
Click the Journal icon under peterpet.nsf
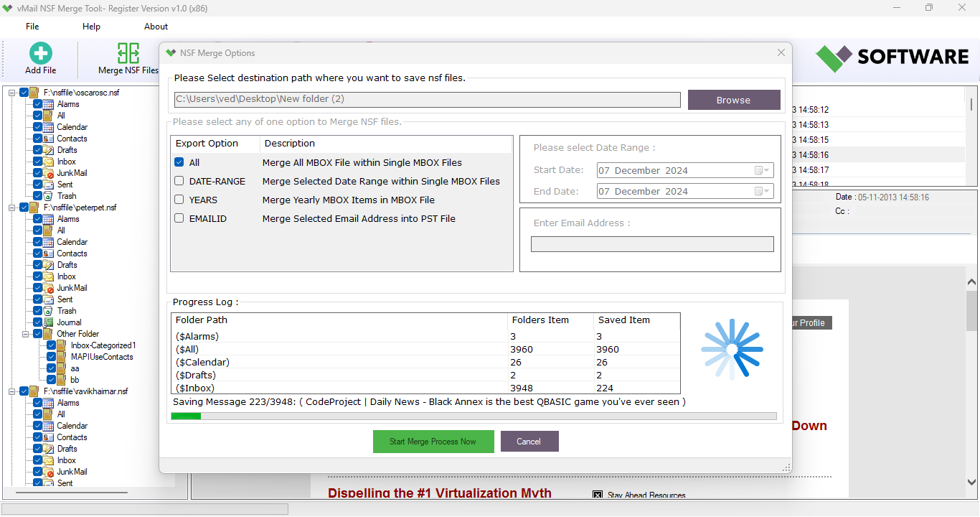(48, 322)
